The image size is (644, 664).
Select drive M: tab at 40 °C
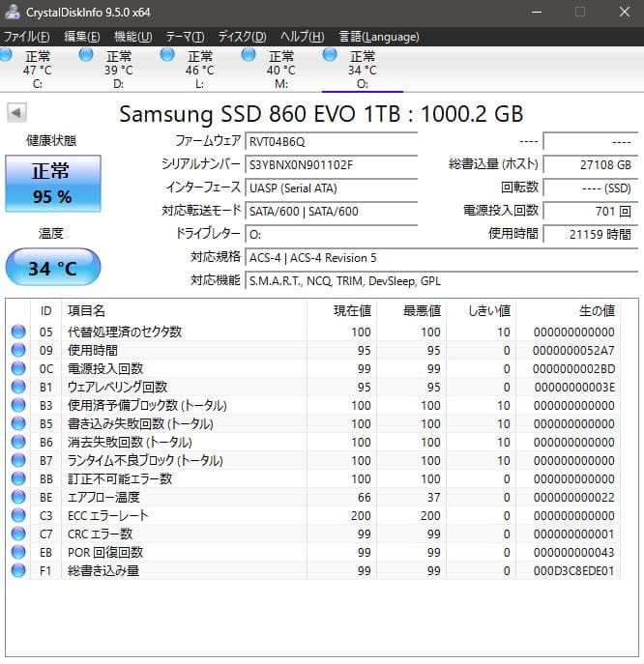pos(280,70)
